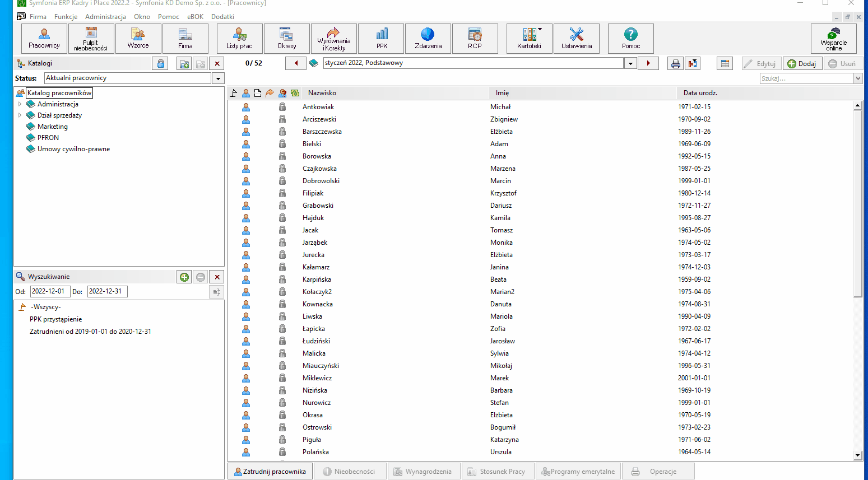Open the RCP time registration

[x=475, y=39]
